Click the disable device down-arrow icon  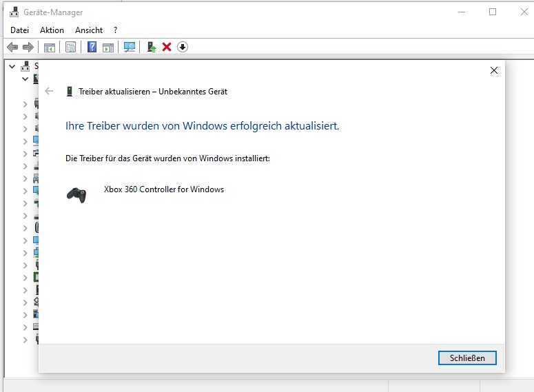click(x=183, y=47)
